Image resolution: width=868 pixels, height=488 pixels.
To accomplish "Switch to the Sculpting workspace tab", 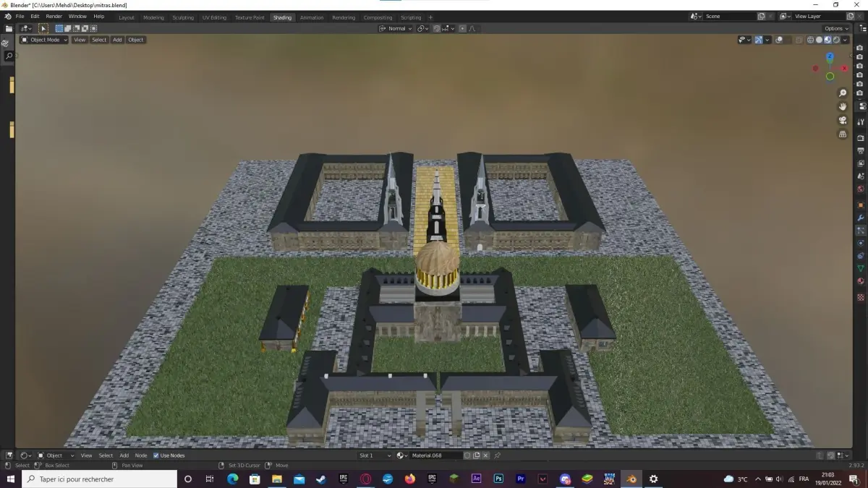I will click(x=183, y=17).
